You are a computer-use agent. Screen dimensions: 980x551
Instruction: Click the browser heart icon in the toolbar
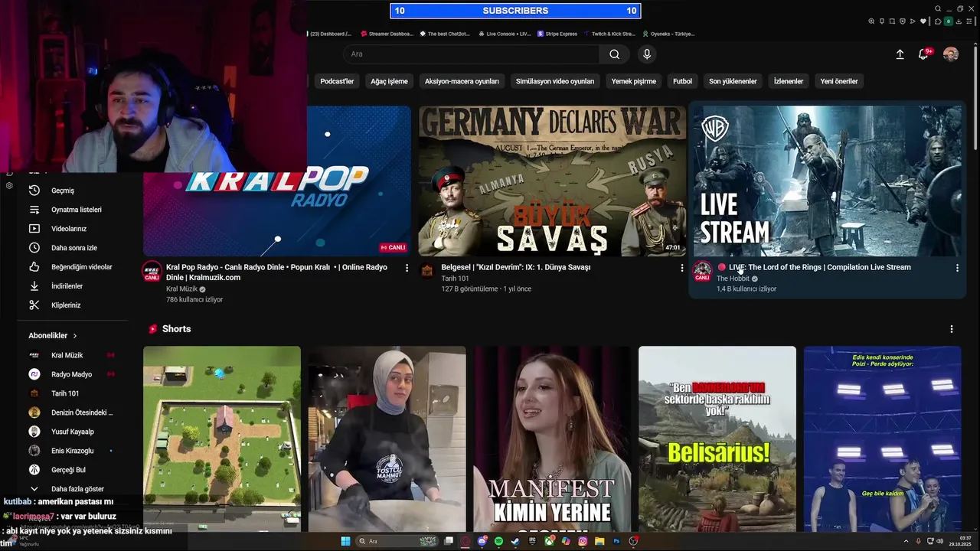point(923,21)
